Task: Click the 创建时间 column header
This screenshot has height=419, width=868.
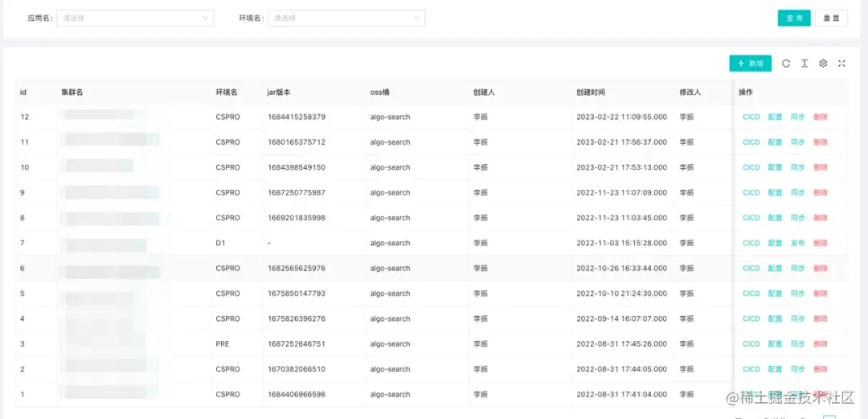Action: point(590,92)
